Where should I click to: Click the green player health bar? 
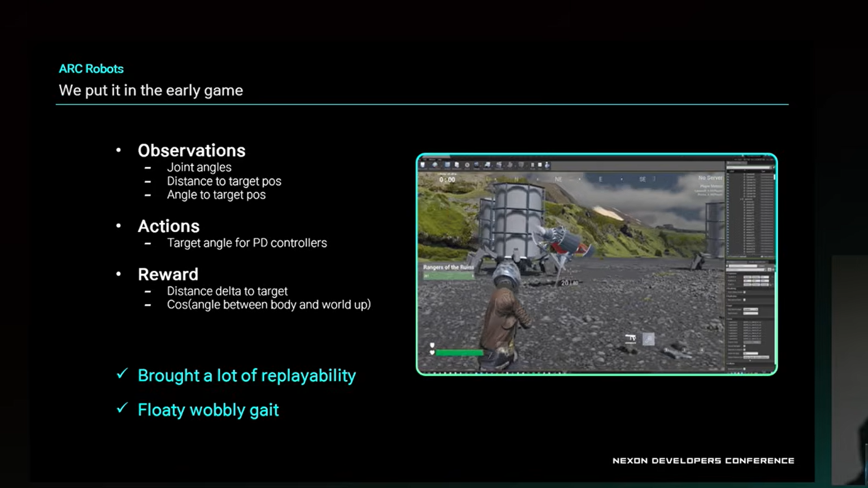coord(459,352)
